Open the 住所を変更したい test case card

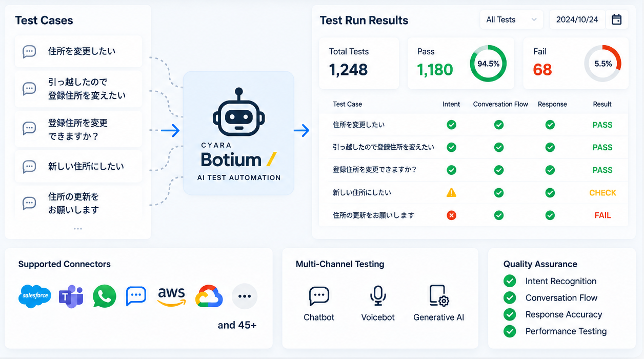coord(78,51)
